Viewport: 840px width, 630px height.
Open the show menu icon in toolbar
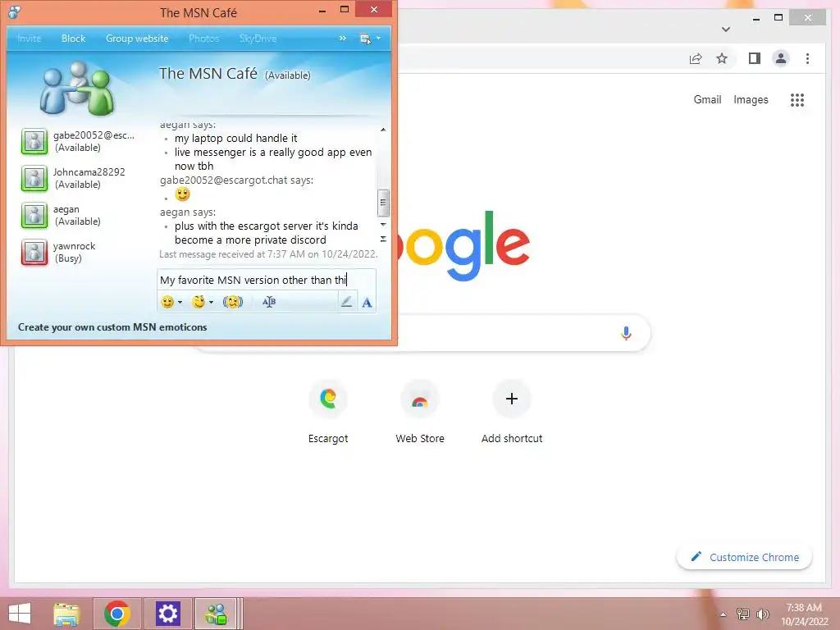pos(365,39)
